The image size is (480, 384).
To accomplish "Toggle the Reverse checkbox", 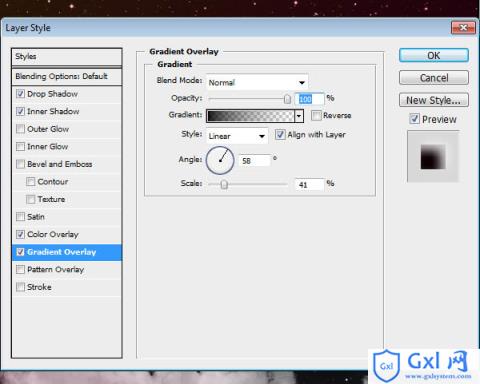I will [x=316, y=116].
